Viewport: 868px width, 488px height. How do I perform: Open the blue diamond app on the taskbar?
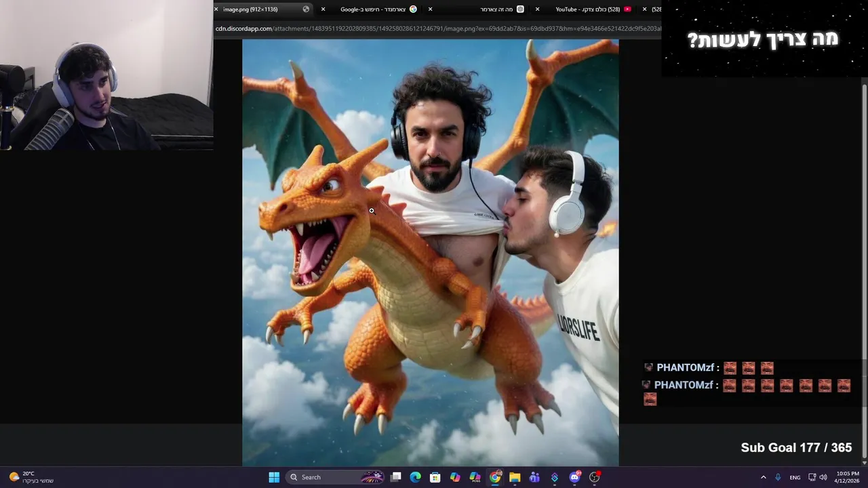(555, 477)
